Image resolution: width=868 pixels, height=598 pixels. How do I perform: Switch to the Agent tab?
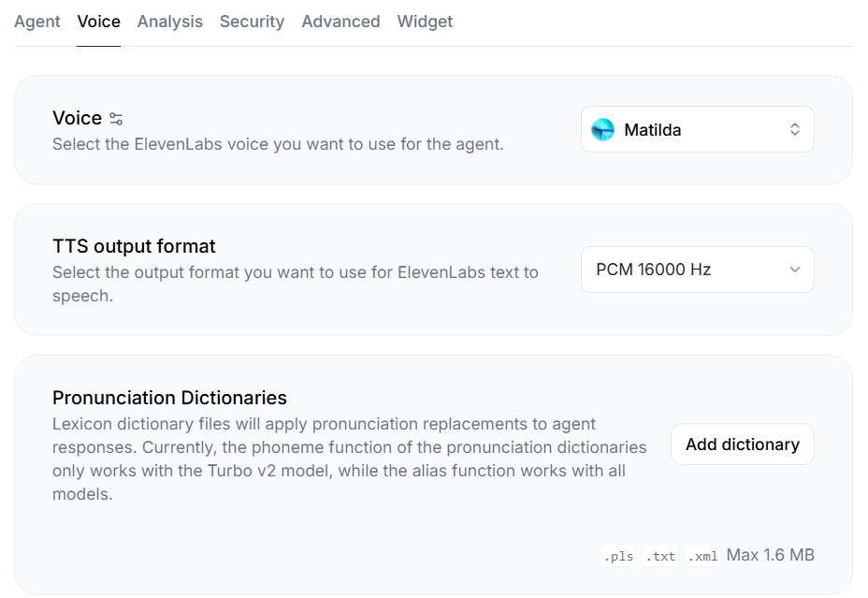tap(36, 22)
